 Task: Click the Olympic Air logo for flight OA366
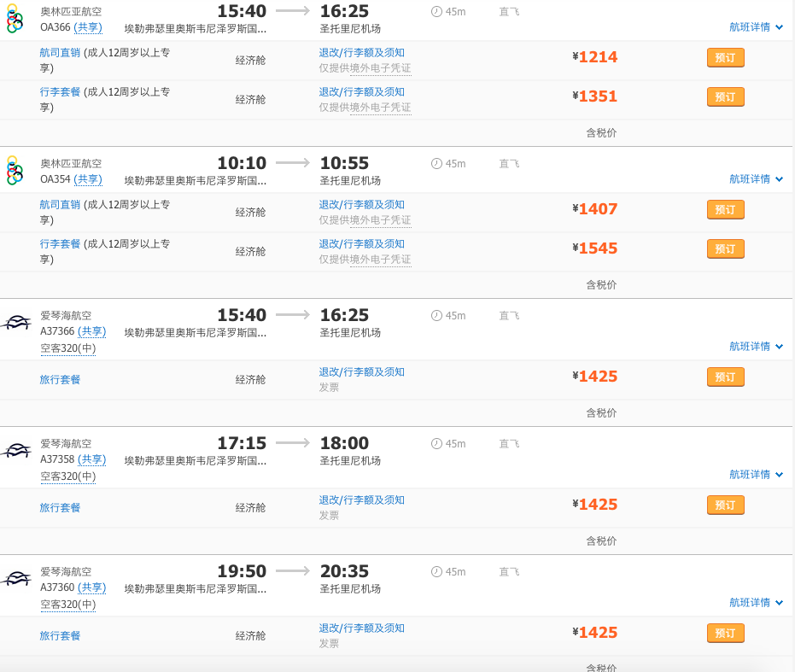(15, 18)
